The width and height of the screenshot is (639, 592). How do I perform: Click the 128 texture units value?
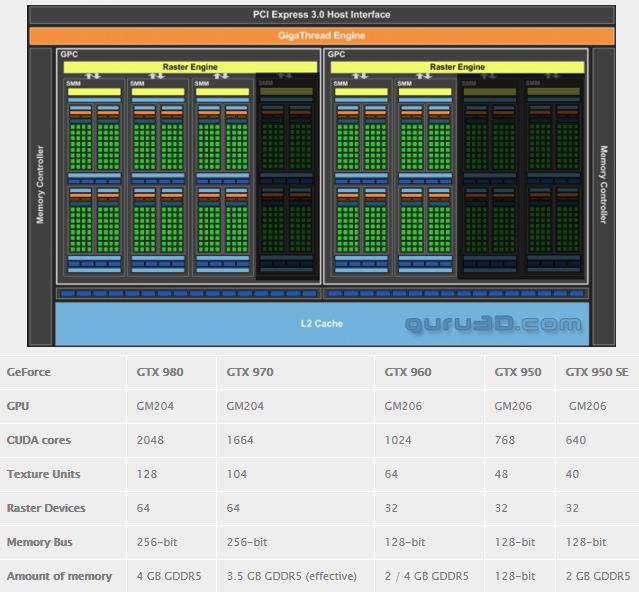(147, 474)
